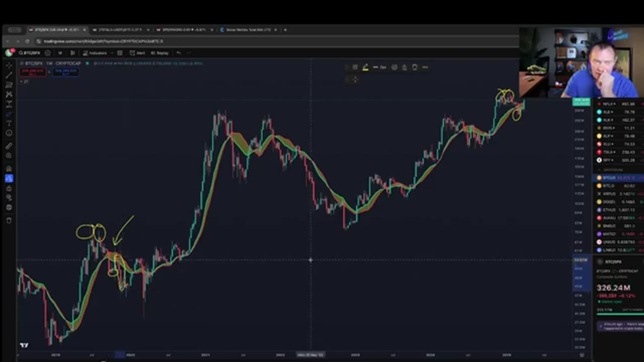The image size is (644, 362).
Task: Select BTCUSD in the watchlist
Action: pyautogui.click(x=619, y=177)
